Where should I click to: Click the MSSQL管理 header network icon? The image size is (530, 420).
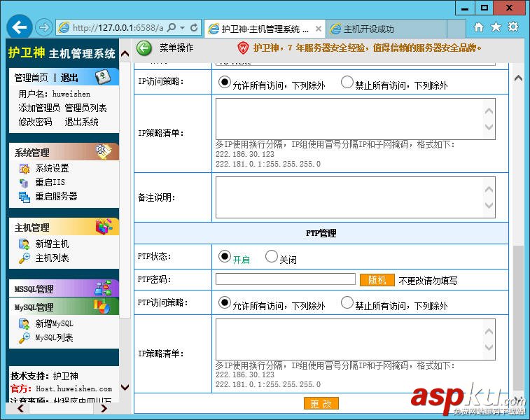tap(103, 288)
